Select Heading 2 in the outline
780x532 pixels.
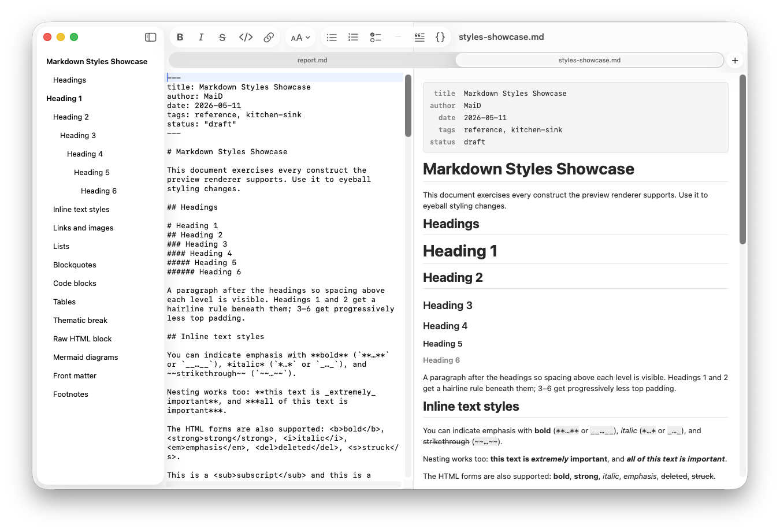71,117
